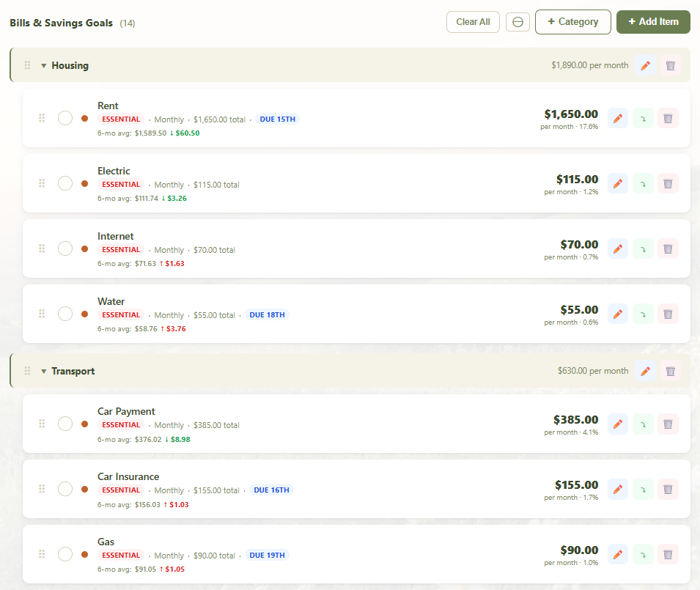Image resolution: width=700 pixels, height=590 pixels.
Task: Click the collapse-all circle icon button
Action: pyautogui.click(x=517, y=22)
